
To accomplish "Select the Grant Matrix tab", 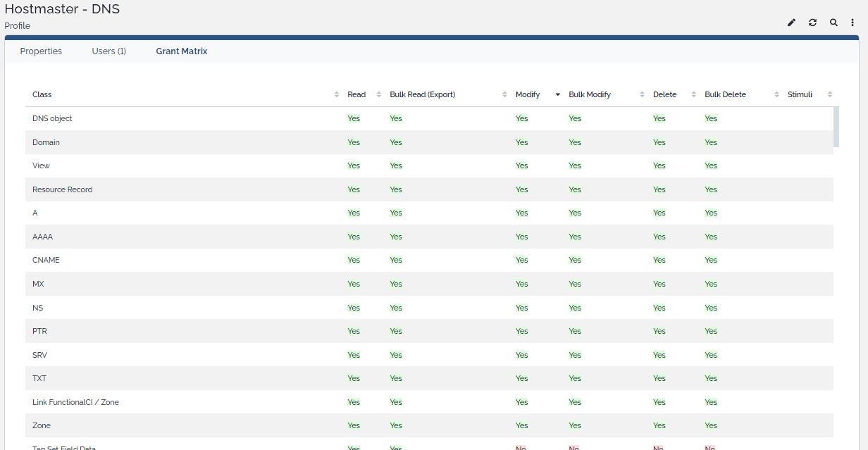I will (x=181, y=51).
